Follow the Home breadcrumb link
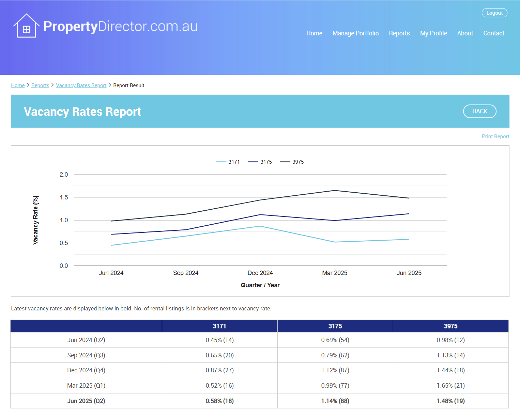This screenshot has width=520, height=420. point(18,85)
